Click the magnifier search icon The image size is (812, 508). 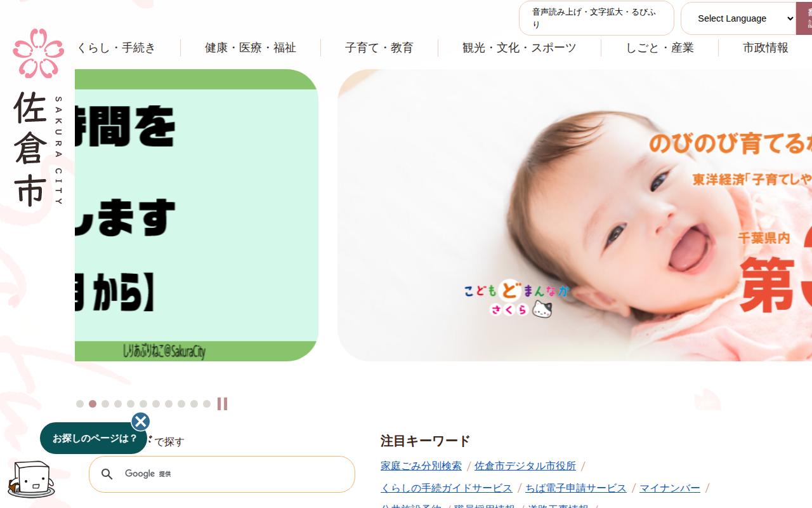[x=107, y=474]
